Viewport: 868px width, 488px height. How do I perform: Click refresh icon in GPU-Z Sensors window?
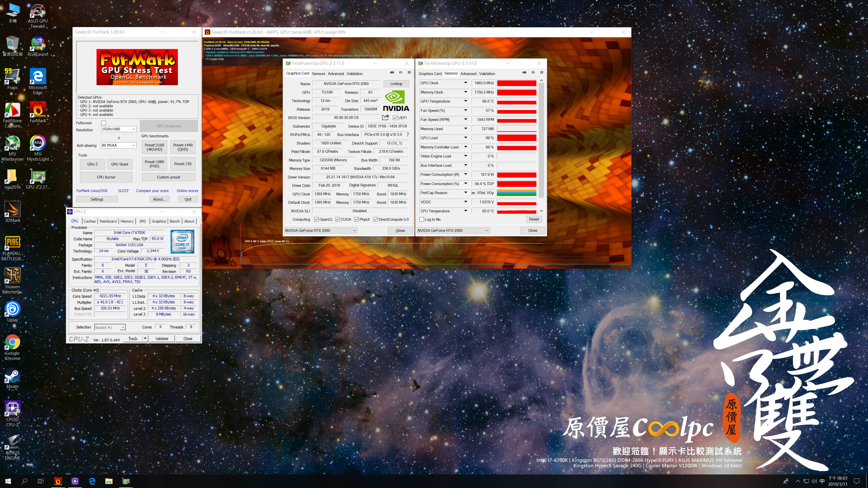(533, 72)
